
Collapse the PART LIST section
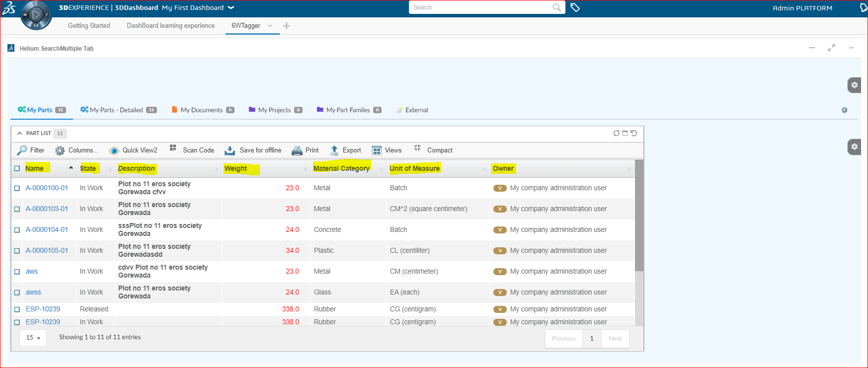tap(20, 133)
